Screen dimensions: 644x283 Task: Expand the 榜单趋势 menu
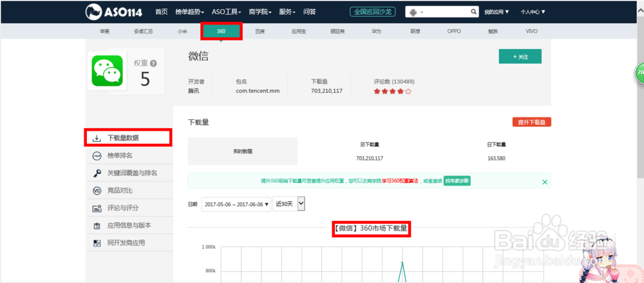pos(189,12)
